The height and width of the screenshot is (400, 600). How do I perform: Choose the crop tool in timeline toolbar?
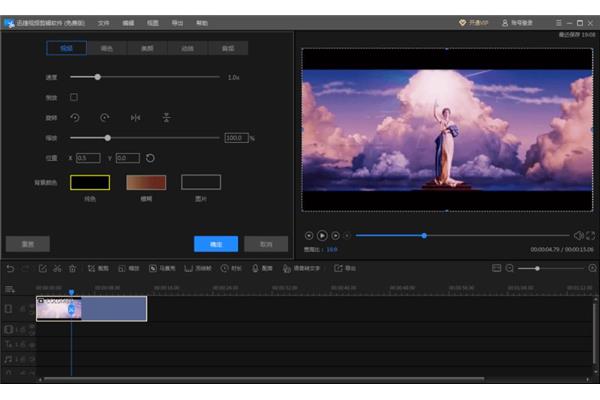pos(98,269)
